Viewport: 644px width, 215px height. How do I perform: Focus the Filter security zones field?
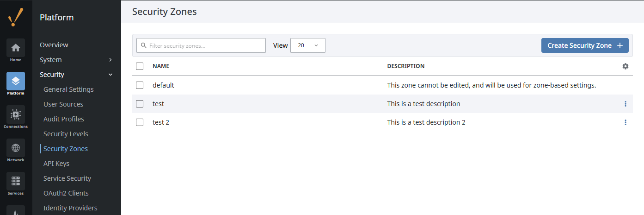pos(201,45)
